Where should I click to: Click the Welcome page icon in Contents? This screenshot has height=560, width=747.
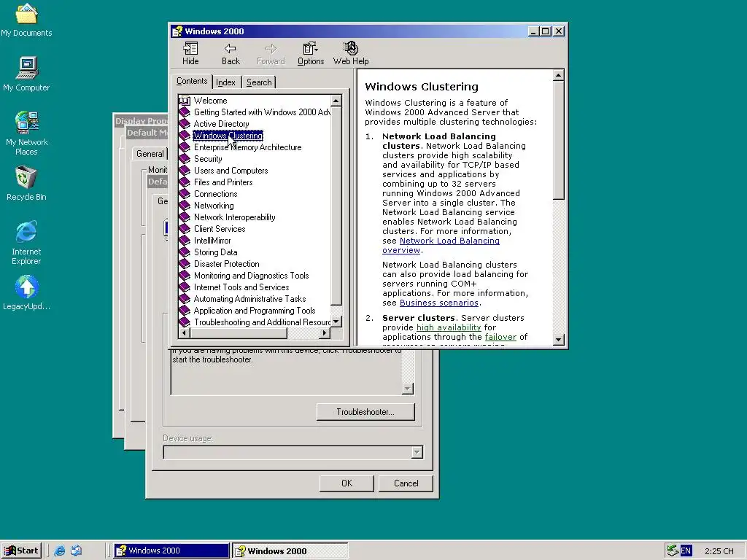point(185,101)
